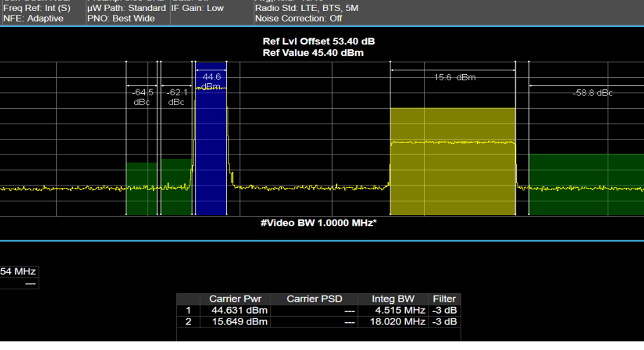644x350 pixels.
Task: Click the 15.649 dBm carrier power cell
Action: coord(235,322)
